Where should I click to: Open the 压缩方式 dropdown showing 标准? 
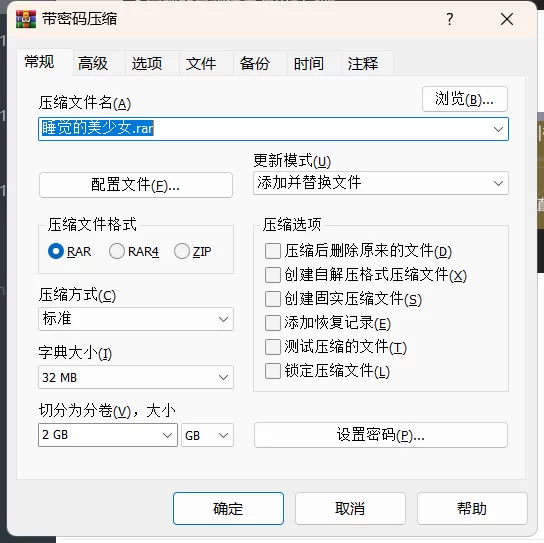(136, 319)
